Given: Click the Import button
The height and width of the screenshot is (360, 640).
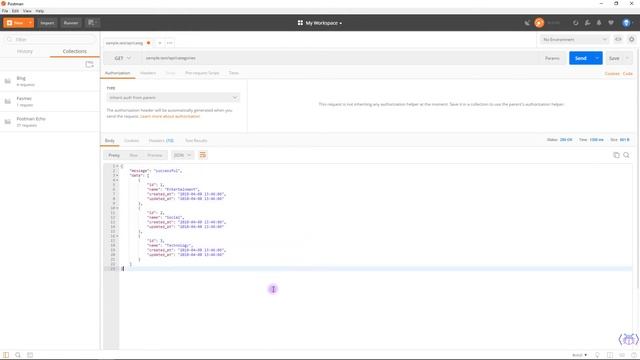Looking at the screenshot, I should [47, 23].
